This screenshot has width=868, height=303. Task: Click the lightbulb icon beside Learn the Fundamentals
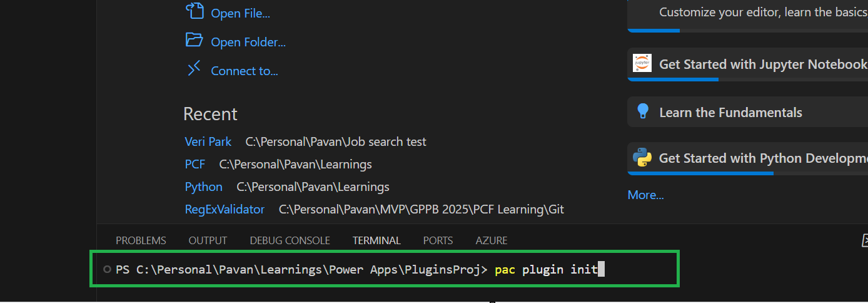tap(642, 111)
